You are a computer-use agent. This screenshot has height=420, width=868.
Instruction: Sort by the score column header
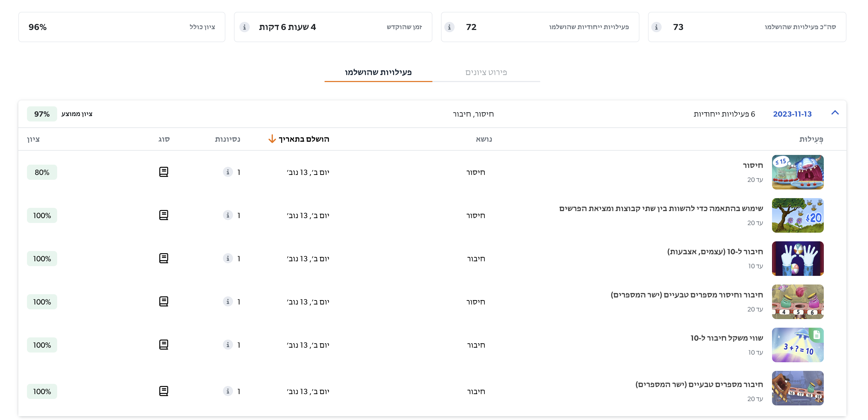[33, 139]
